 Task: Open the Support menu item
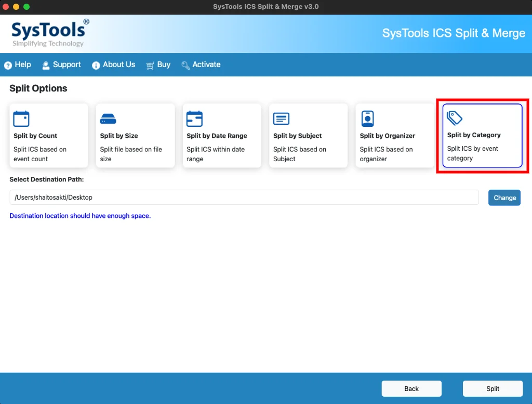[61, 64]
